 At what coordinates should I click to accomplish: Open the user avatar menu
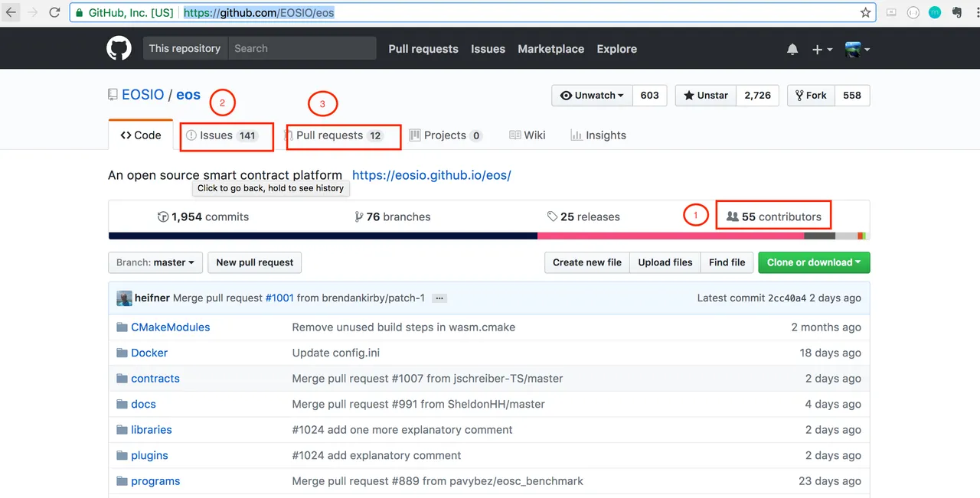click(x=857, y=49)
